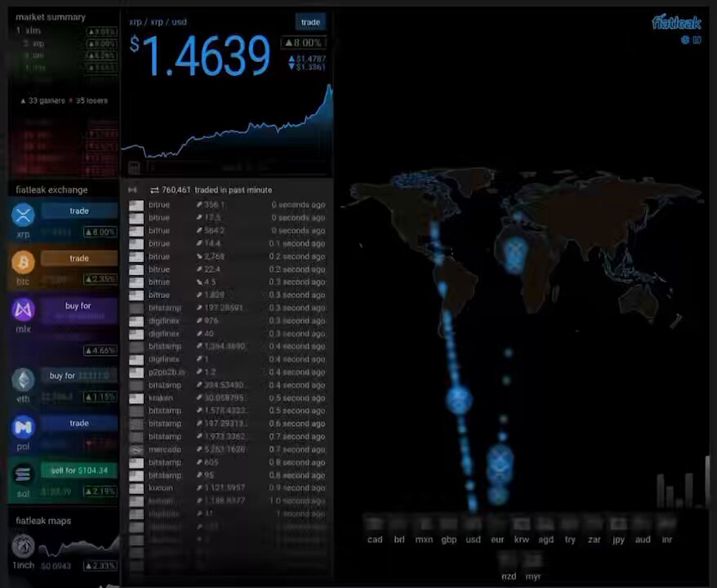The width and height of the screenshot is (717, 588).
Task: Click the calendar icon below the price chart
Action: tap(134, 167)
